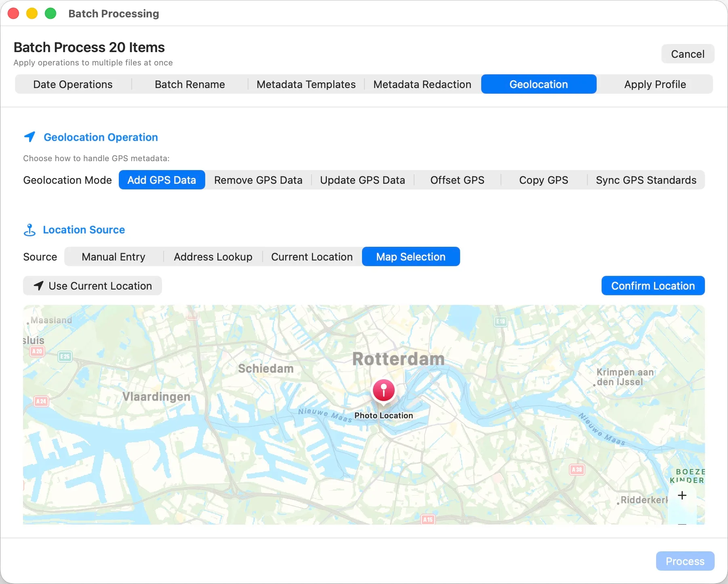This screenshot has height=584, width=728.
Task: Select Copy GPS geolocation mode
Action: (543, 180)
